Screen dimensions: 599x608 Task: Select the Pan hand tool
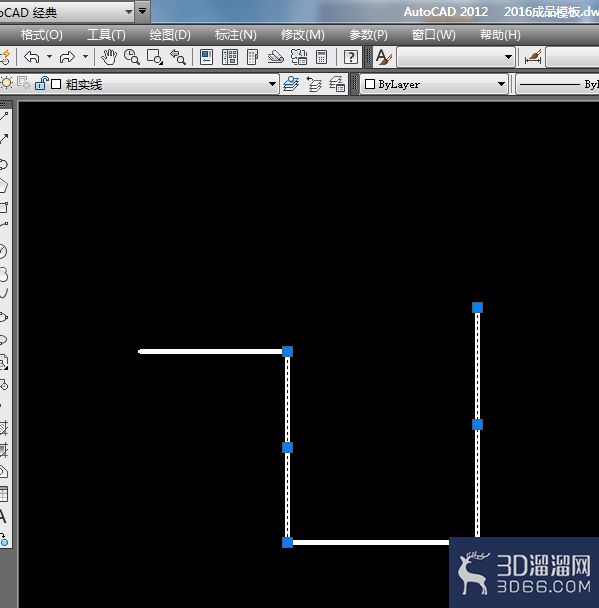tap(109, 57)
